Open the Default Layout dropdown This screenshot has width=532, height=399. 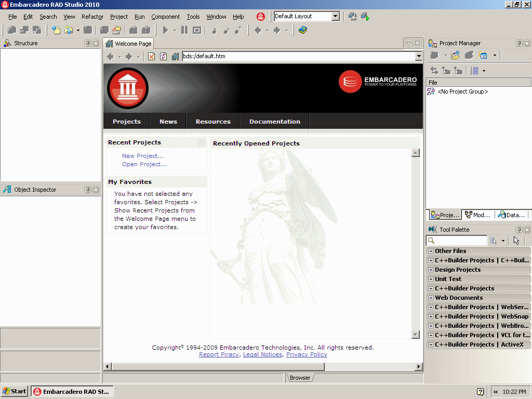335,16
